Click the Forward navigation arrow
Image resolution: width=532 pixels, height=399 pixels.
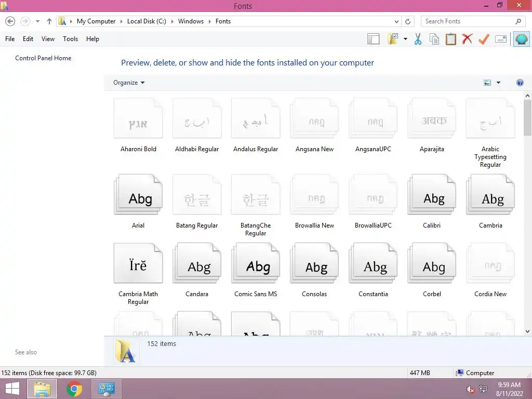[25, 21]
